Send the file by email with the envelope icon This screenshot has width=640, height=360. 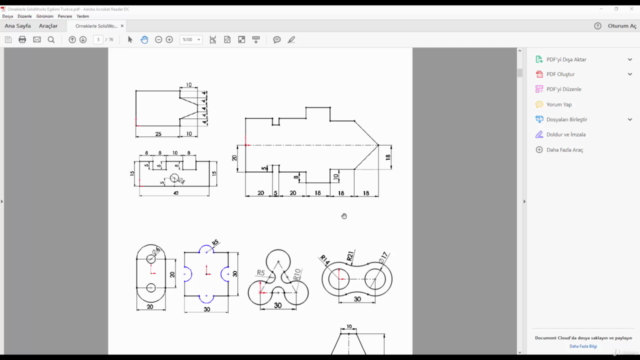pos(37,40)
